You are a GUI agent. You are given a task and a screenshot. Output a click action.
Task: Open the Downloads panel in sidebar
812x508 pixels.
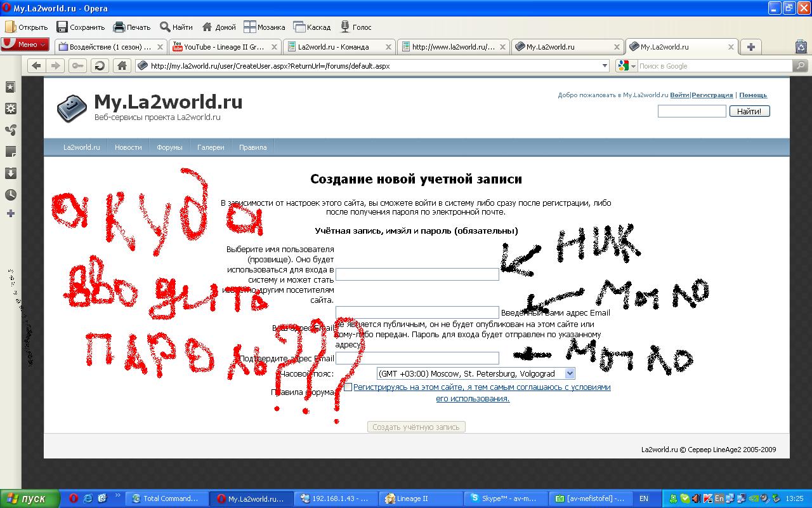pos(11,173)
